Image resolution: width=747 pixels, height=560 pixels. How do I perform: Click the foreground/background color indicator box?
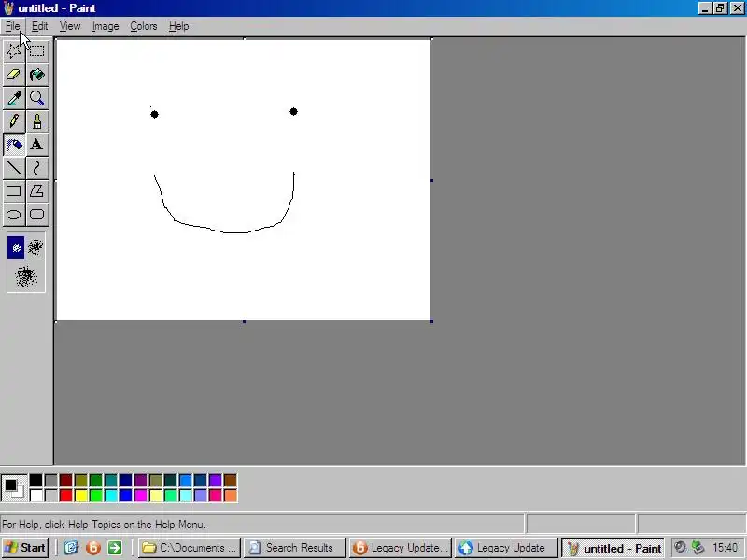[14, 487]
